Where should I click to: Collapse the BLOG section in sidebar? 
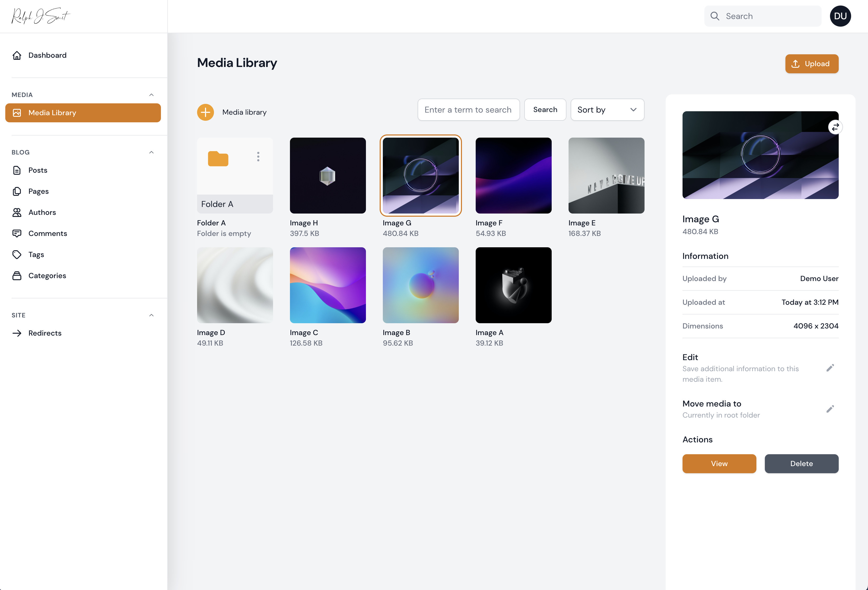pyautogui.click(x=151, y=152)
